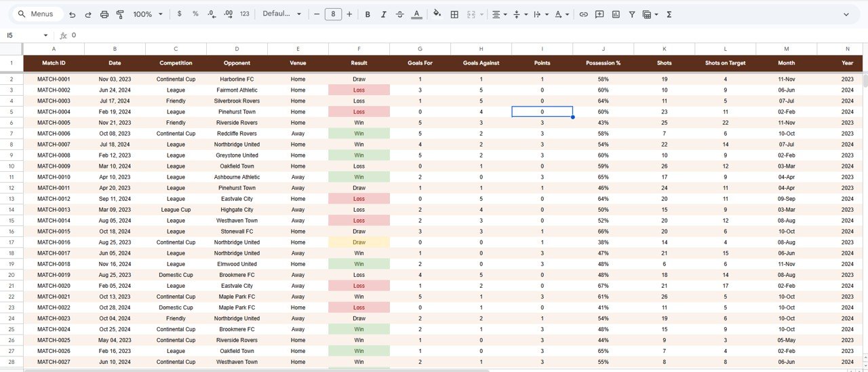
Task: Click the Shots on Target header cell
Action: coord(725,63)
